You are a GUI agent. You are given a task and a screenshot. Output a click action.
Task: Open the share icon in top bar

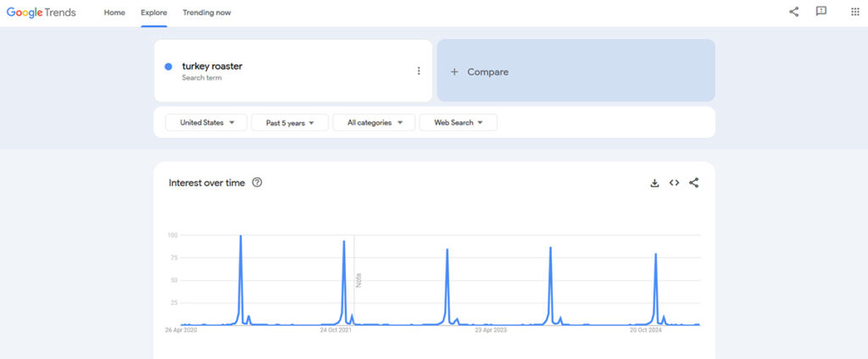793,12
